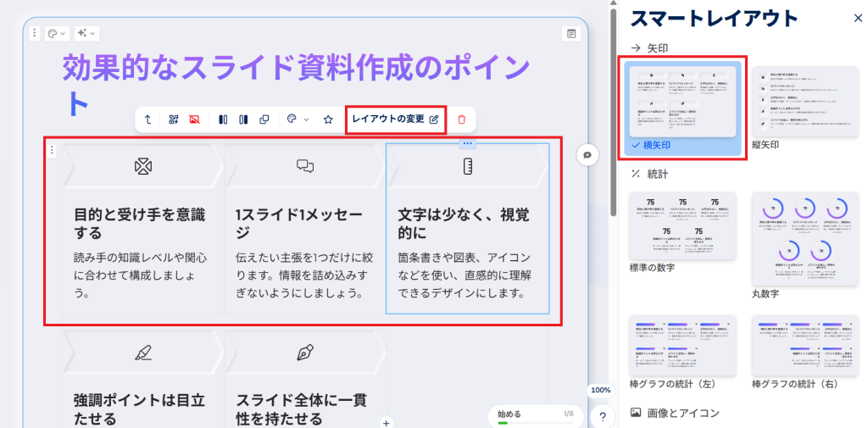This screenshot has width=868, height=428.
Task: Open the layout block three-dot handle
Action: coord(52,150)
